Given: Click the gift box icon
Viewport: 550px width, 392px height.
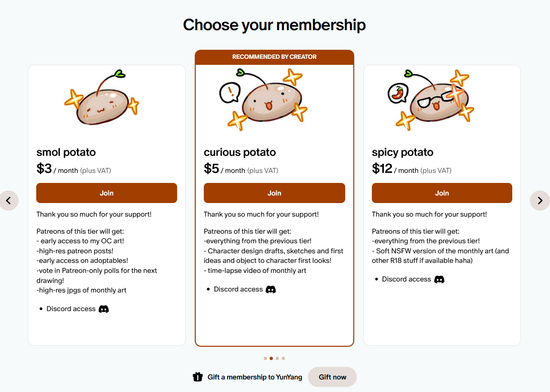Looking at the screenshot, I should (x=198, y=377).
